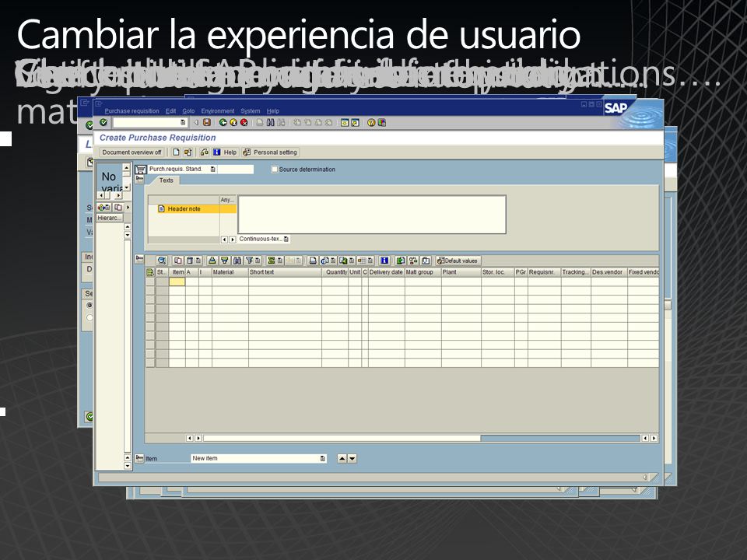This screenshot has width=747, height=560.
Task: Click the Quantity column header
Action: pyautogui.click(x=335, y=272)
